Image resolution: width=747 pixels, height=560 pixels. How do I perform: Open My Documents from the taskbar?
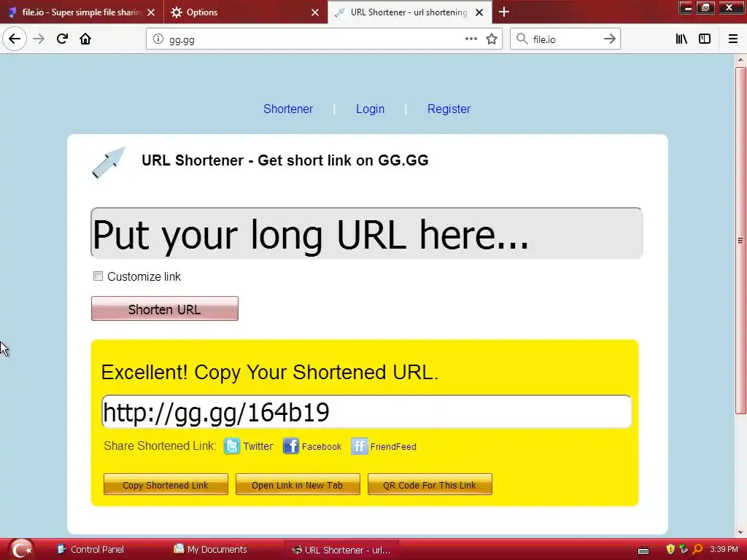(211, 550)
